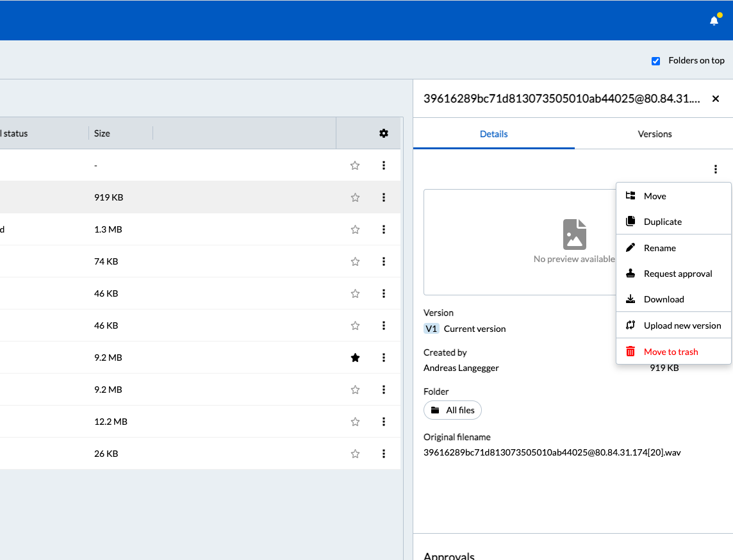Switch to the Versions tab
The width and height of the screenshot is (733, 560).
pyautogui.click(x=654, y=134)
